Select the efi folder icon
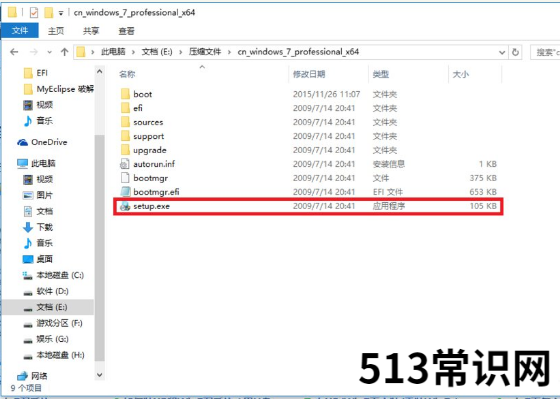 (x=125, y=108)
